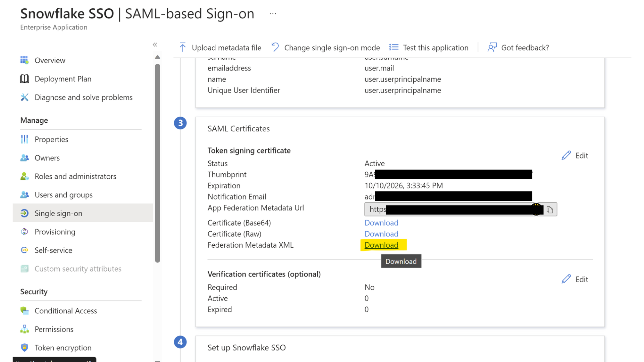Screen dimensions: 644x362
Task: Click the Active status value
Action: tap(375, 164)
